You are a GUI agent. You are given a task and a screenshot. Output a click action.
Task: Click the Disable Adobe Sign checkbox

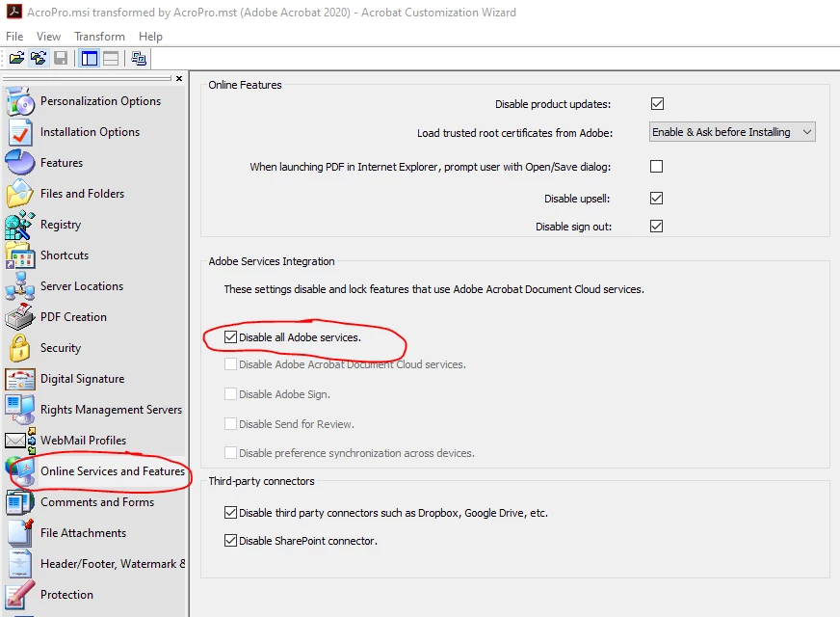(230, 394)
